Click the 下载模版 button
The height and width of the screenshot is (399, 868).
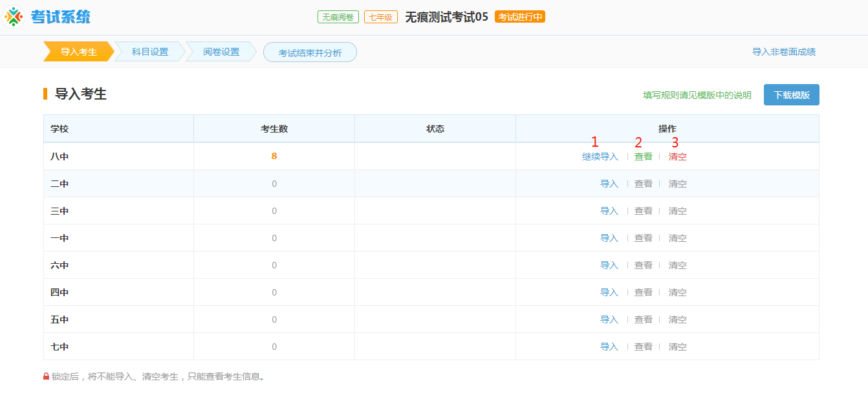[791, 94]
